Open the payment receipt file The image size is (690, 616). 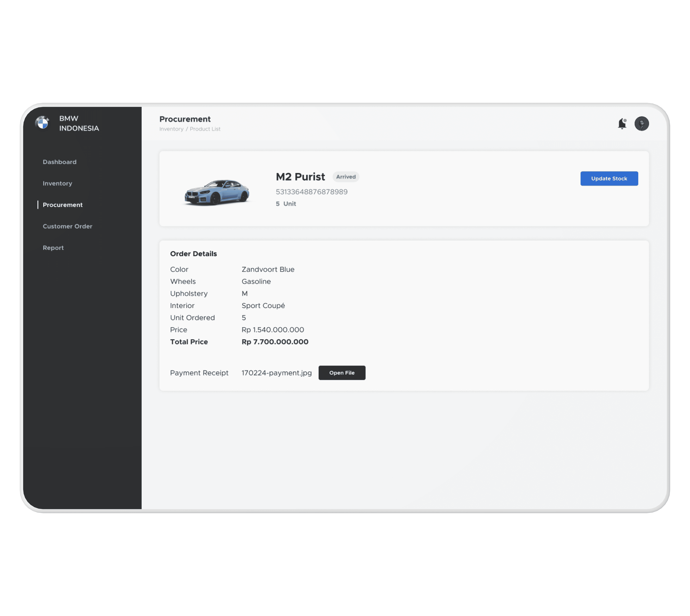[342, 373]
